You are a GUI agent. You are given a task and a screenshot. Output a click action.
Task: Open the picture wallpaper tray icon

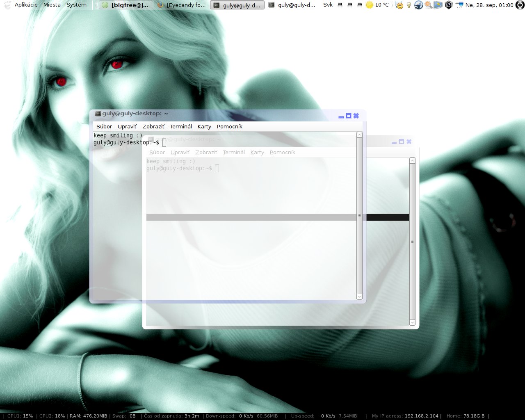pos(438,5)
